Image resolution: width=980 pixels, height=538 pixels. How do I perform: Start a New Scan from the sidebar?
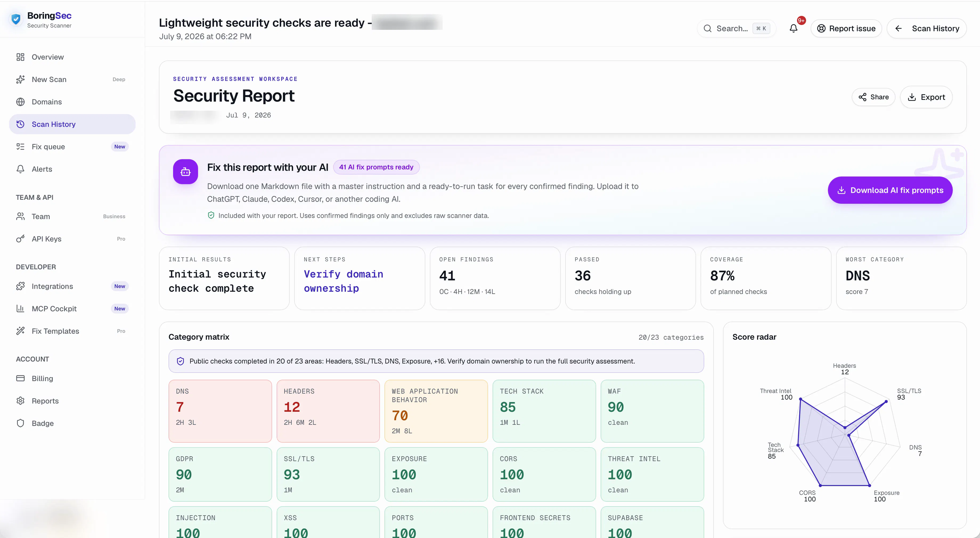tap(72, 80)
